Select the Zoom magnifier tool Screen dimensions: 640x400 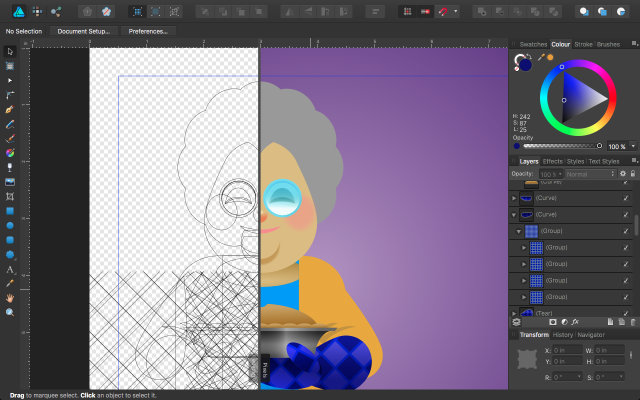point(10,313)
